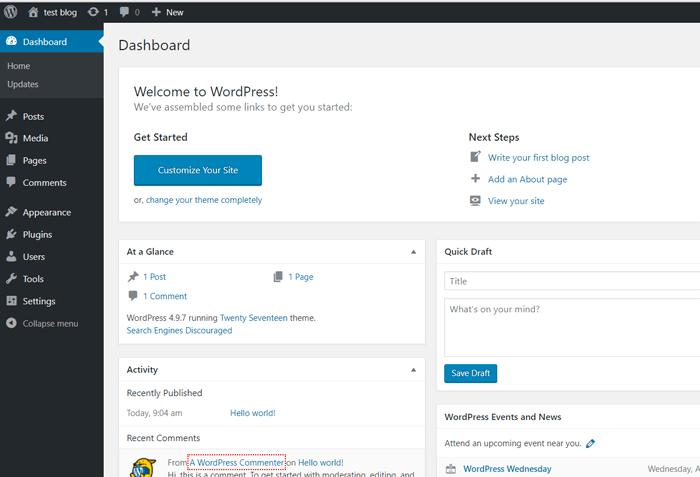Click the pushpin icon next to 1 Post
The image size is (700, 477).
(x=133, y=276)
